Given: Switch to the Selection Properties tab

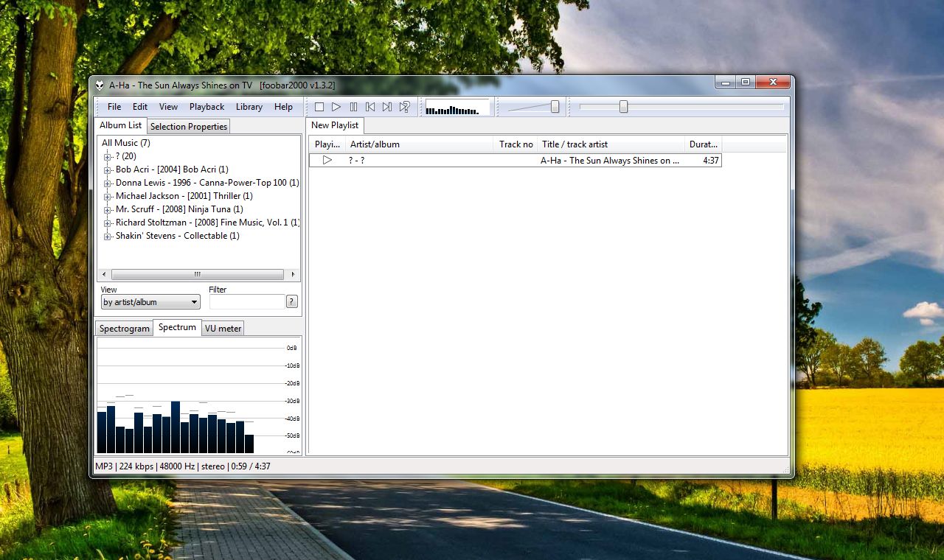Looking at the screenshot, I should (x=189, y=127).
